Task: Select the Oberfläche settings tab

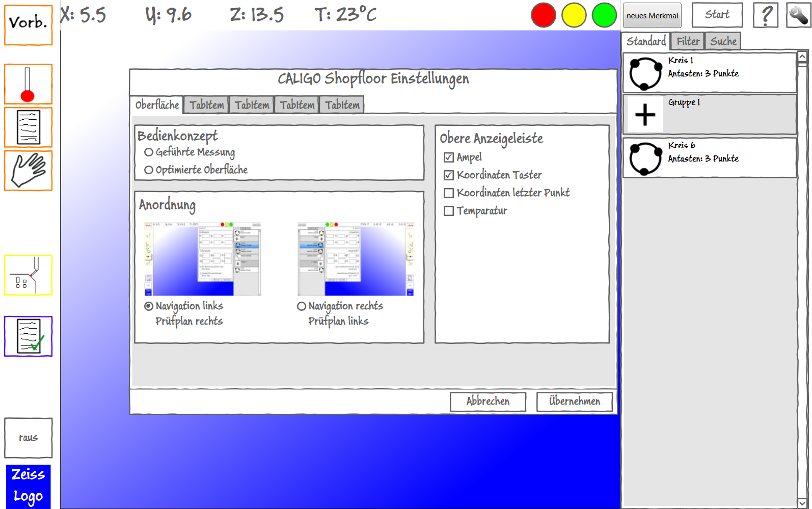Action: click(157, 104)
